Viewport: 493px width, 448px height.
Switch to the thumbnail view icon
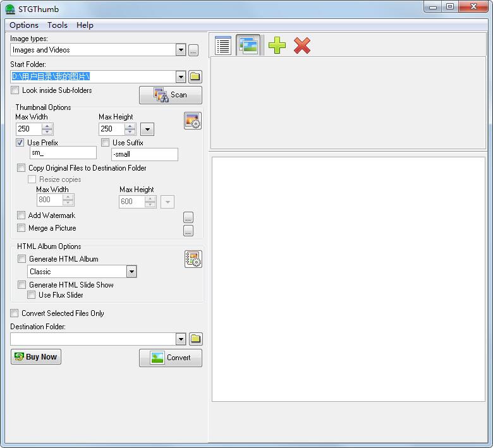click(x=248, y=45)
